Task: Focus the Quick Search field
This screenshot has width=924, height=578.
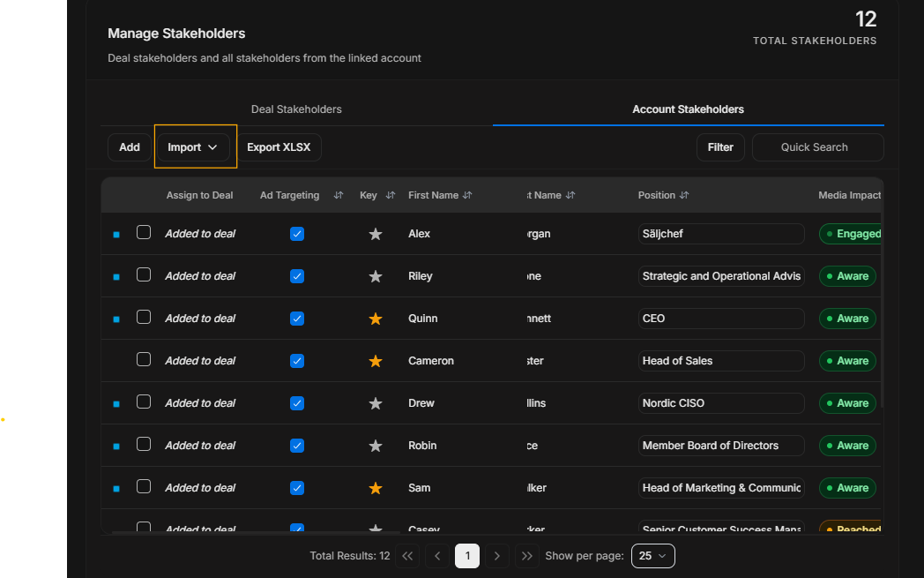Action: tap(818, 147)
